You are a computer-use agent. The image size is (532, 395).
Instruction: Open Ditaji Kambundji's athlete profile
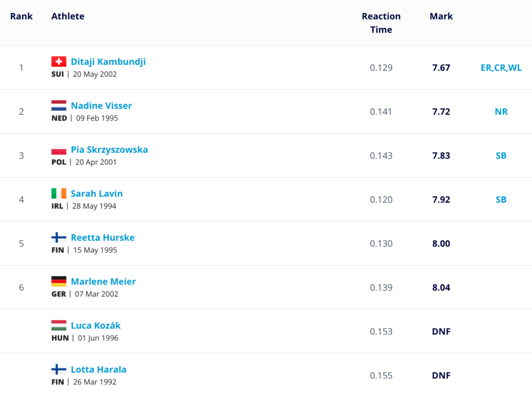[x=108, y=62]
